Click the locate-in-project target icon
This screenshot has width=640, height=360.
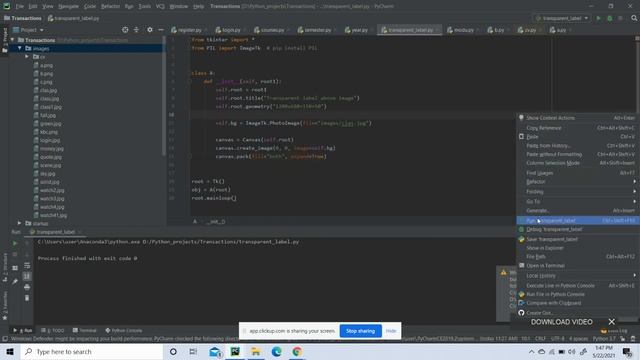point(125,30)
